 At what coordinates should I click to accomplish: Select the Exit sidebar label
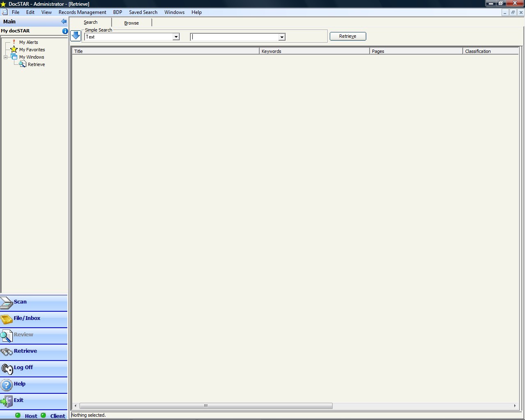(19, 400)
